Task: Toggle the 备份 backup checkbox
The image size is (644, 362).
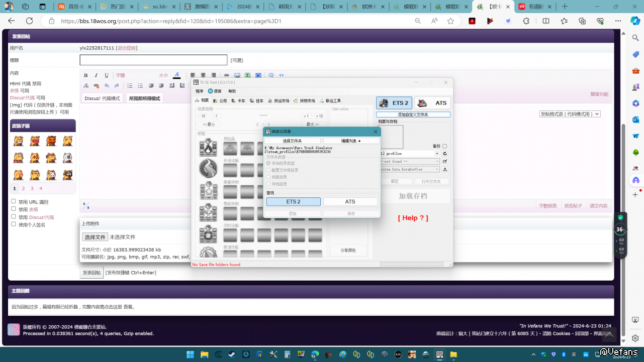Action: point(444,146)
